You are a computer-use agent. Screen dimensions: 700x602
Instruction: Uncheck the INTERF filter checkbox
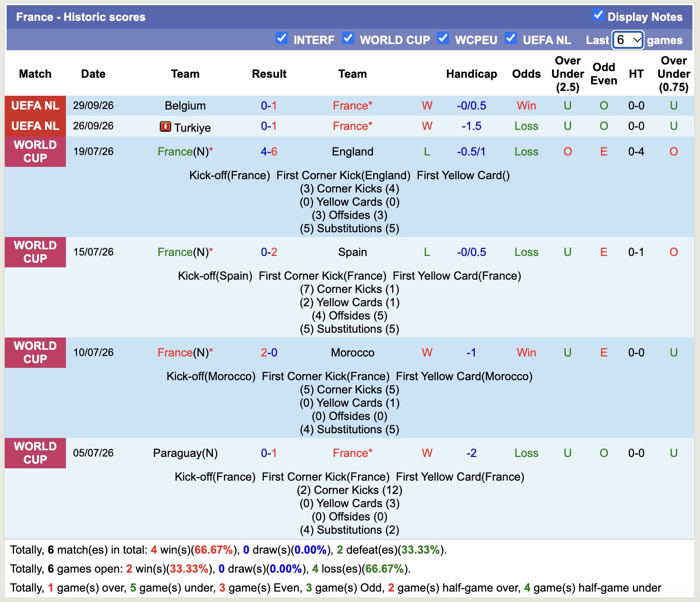[281, 38]
